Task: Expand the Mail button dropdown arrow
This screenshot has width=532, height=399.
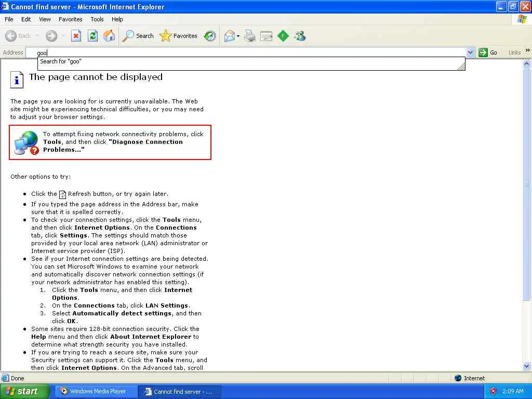Action: (238, 36)
